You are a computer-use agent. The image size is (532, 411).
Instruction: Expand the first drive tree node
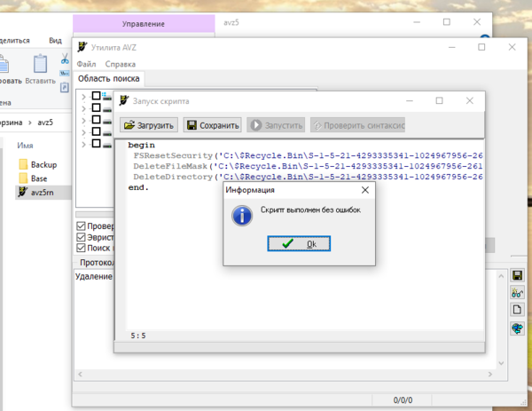pos(84,97)
